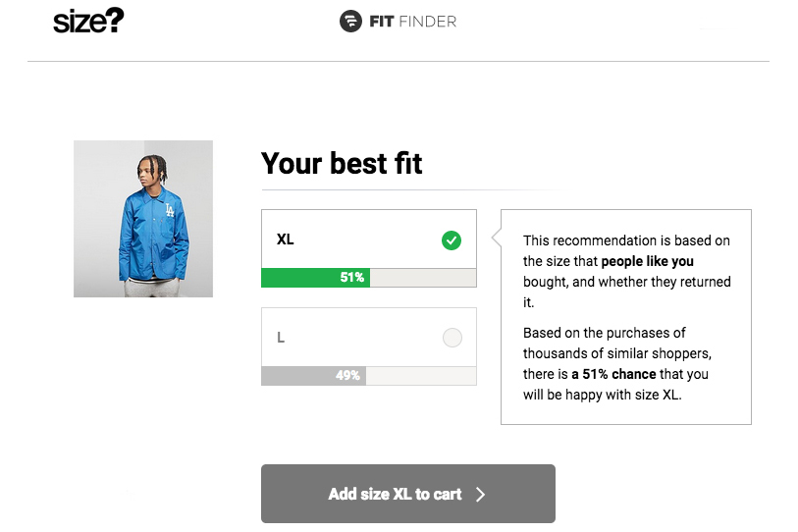Click the green checkmark on XL
This screenshot has width=798, height=532.
point(452,239)
